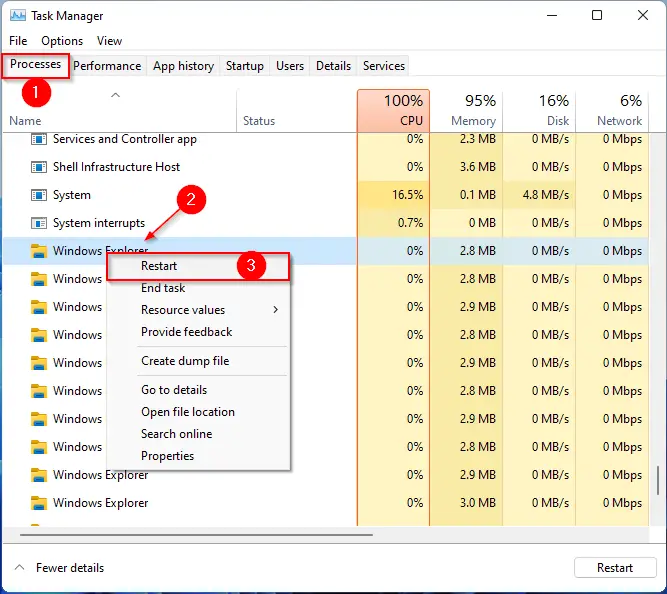Viewport: 667px width, 594px height.
Task: Click the System process icon
Action: click(39, 195)
